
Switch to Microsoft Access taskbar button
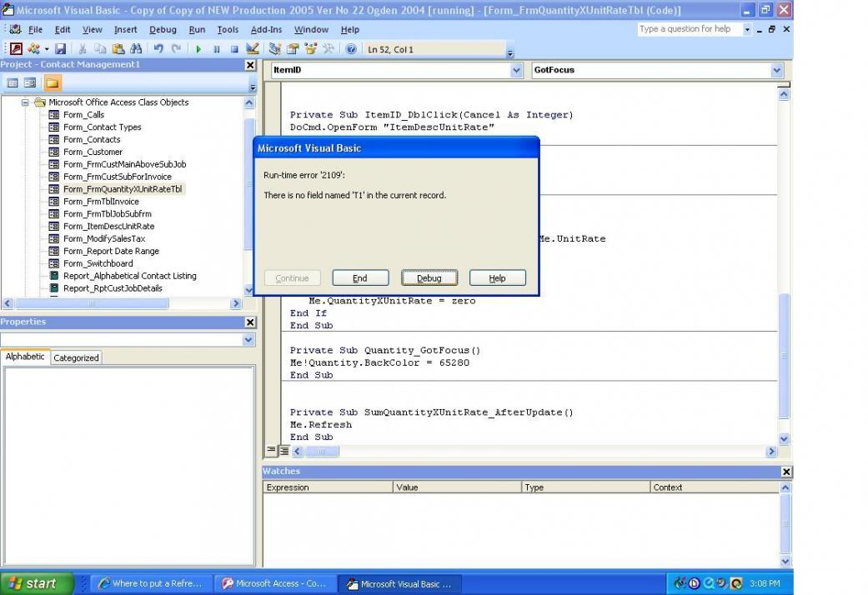point(276,583)
